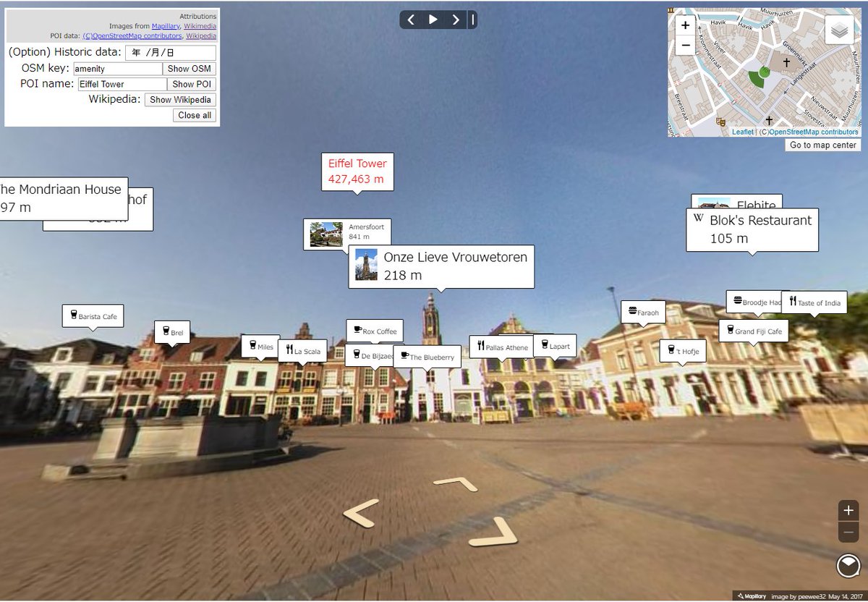Zoom in on the mini map

[685, 25]
